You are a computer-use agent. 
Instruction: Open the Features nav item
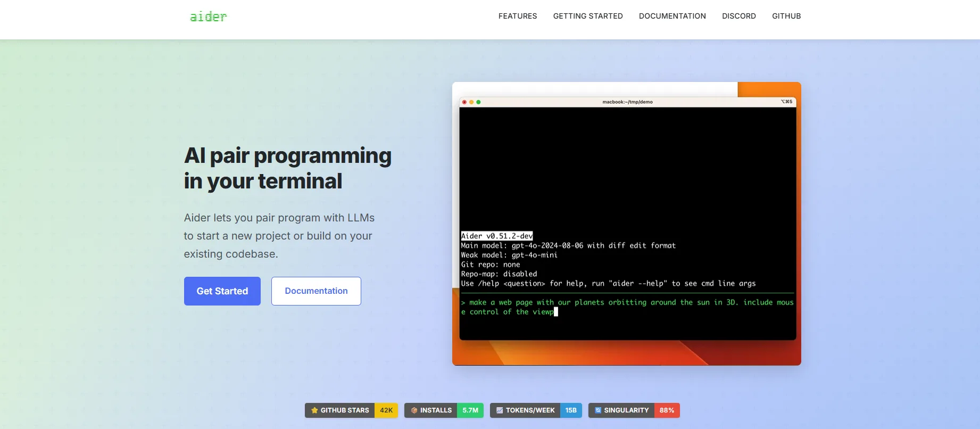(x=517, y=16)
